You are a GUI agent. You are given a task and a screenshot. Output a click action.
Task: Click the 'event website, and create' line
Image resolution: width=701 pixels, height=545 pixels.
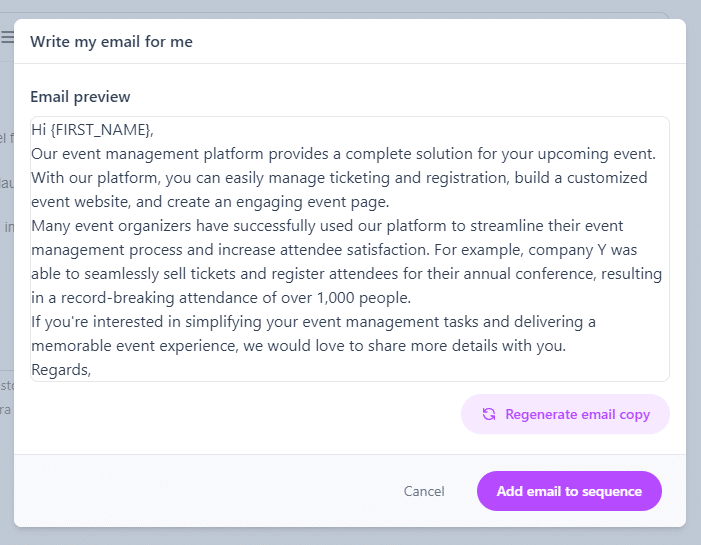click(x=210, y=202)
